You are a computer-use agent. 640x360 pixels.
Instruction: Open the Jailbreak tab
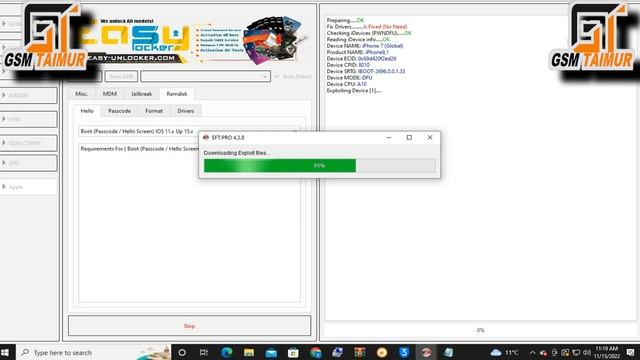(x=142, y=94)
